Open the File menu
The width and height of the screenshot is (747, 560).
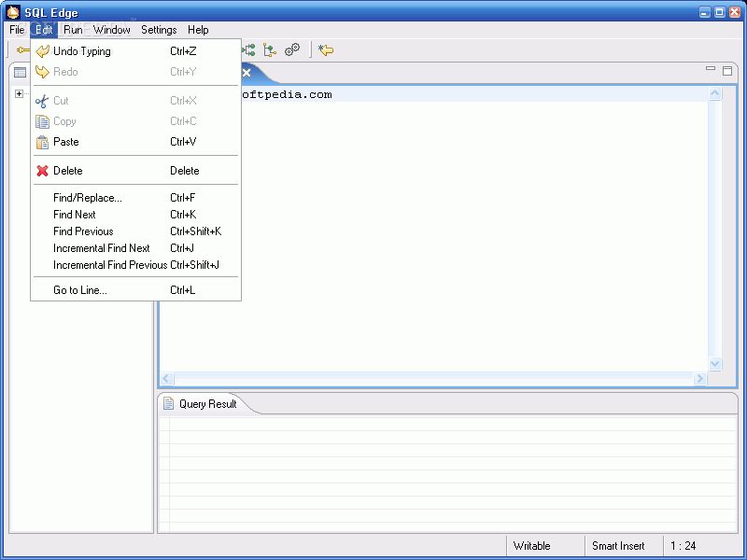click(x=17, y=30)
